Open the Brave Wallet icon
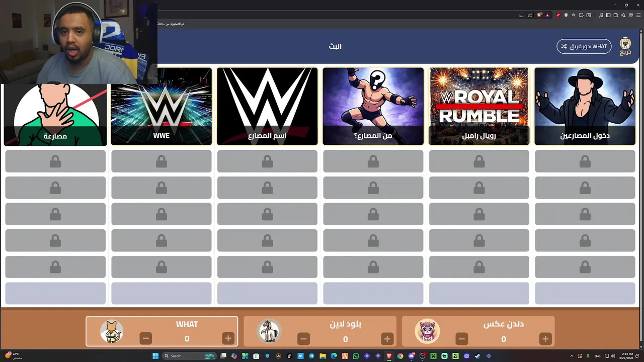644x362 pixels. pyautogui.click(x=616, y=15)
